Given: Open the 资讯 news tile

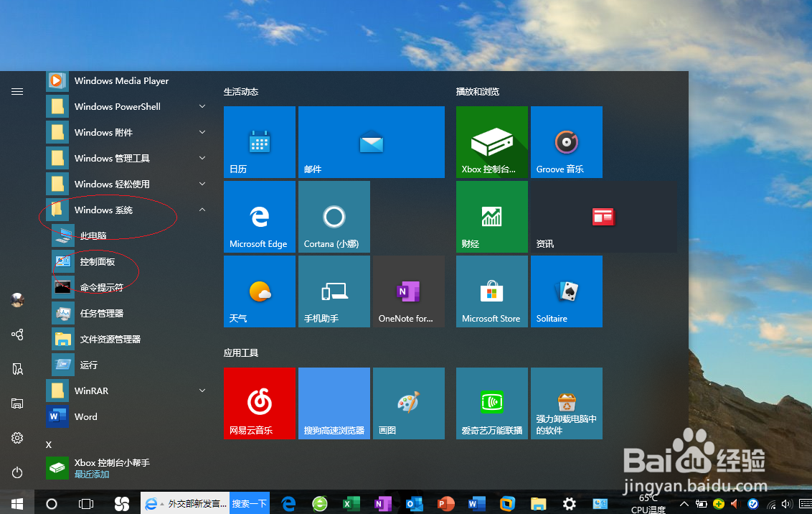Looking at the screenshot, I should click(604, 217).
